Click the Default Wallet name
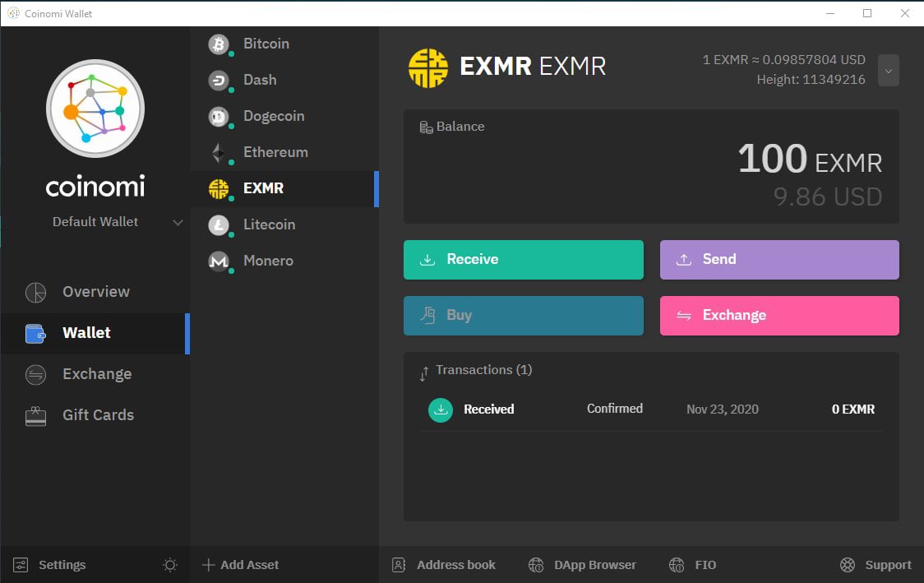Image resolution: width=924 pixels, height=583 pixels. 95,222
